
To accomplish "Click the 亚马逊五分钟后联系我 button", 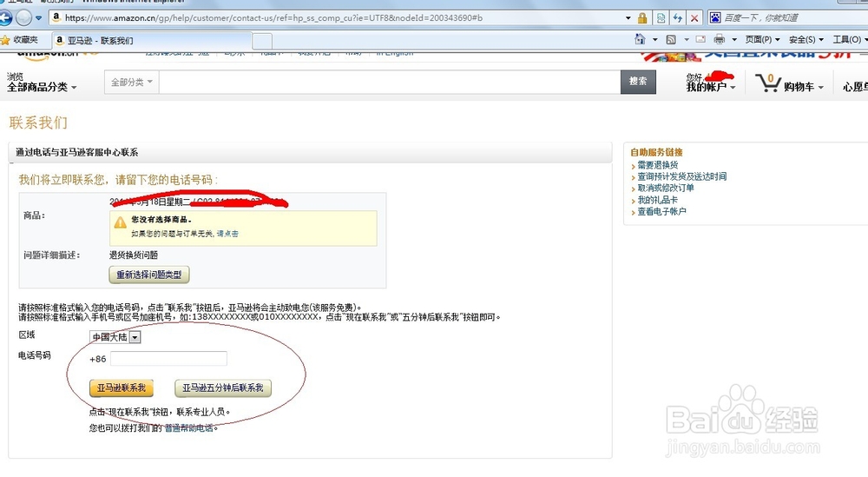I will 223,388.
